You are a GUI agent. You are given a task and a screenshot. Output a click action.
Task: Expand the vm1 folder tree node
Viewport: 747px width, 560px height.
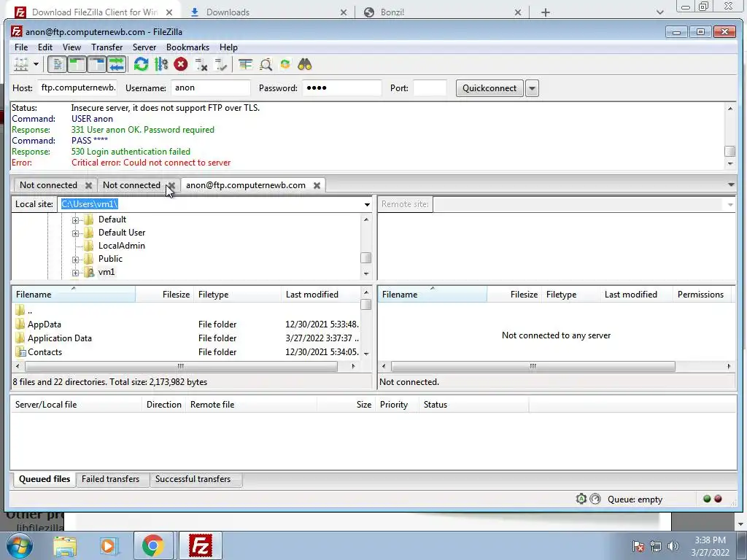click(x=75, y=273)
